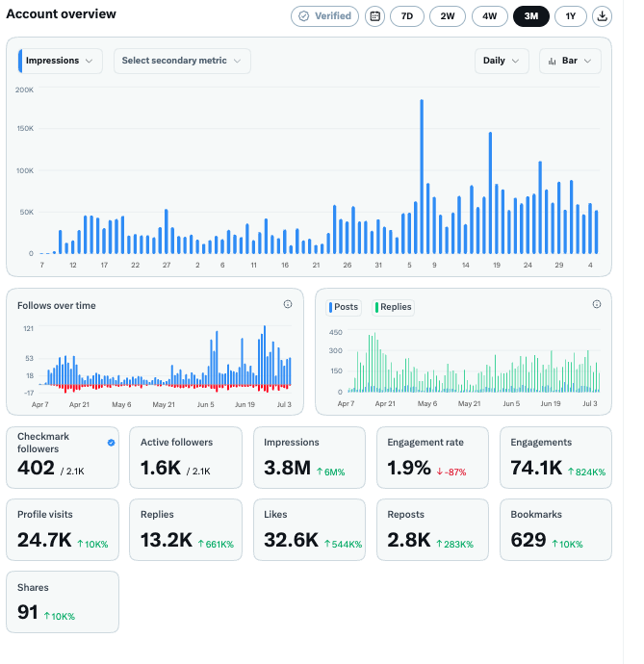The image size is (644, 664).
Task: Click the May 21 label on Posts chart
Action: 469,403
